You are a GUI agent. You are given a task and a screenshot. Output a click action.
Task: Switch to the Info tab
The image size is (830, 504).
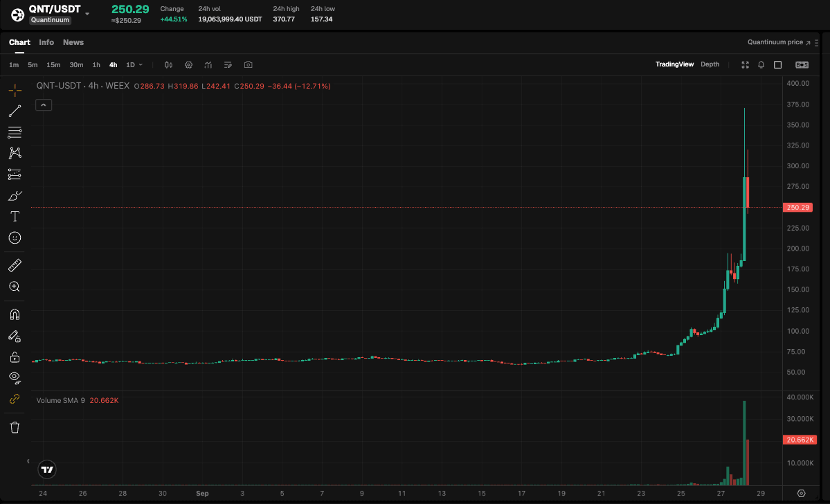46,42
